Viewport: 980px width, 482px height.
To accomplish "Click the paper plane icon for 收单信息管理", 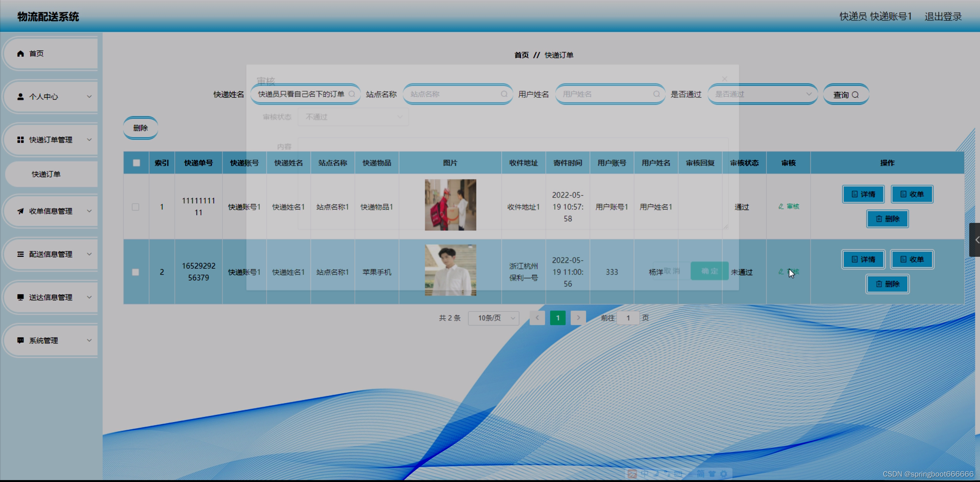I will [x=21, y=211].
